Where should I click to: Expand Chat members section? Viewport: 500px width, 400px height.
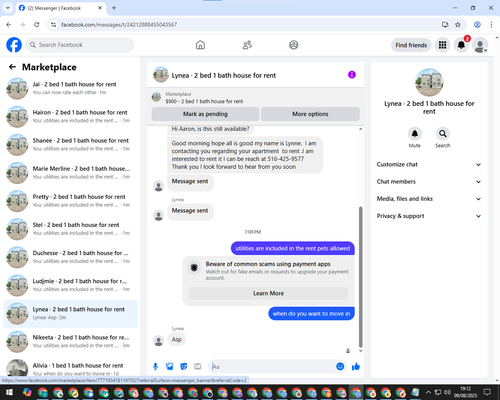[429, 182]
